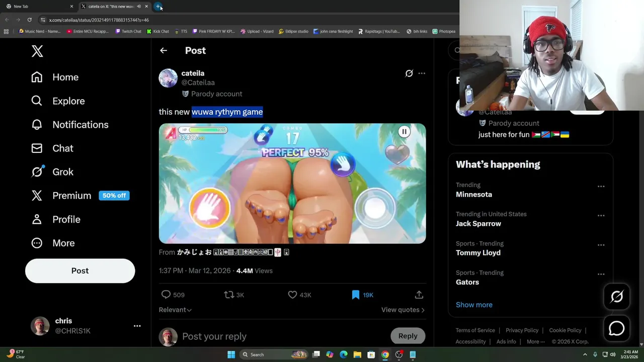Open floating Grok button
The image size is (644, 362).
(x=617, y=297)
